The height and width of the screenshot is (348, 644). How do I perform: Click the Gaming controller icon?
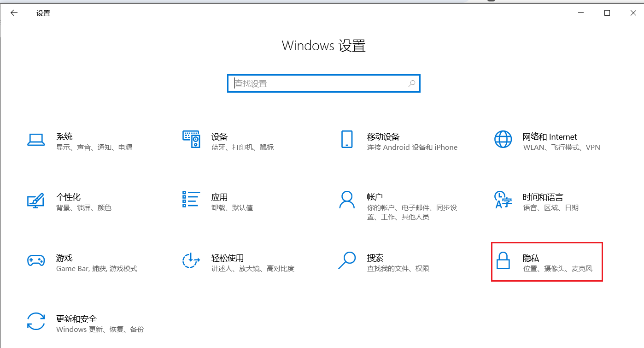tap(35, 260)
